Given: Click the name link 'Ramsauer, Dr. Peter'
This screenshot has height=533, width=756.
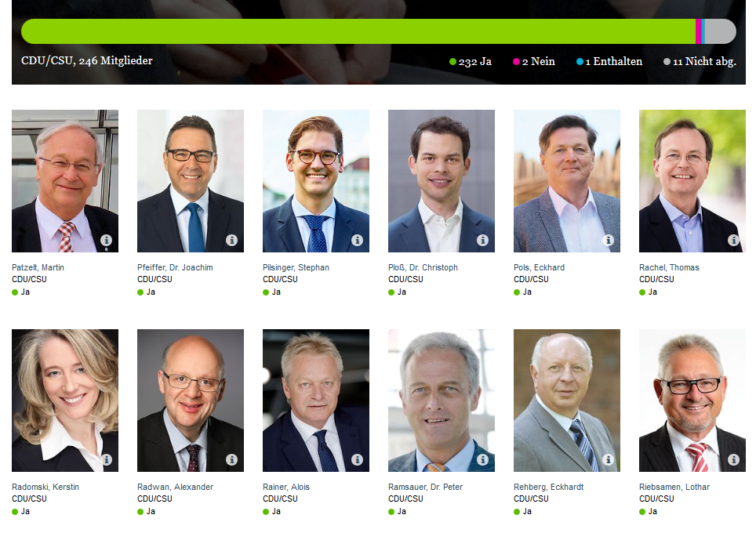Looking at the screenshot, I should click(x=425, y=487).
